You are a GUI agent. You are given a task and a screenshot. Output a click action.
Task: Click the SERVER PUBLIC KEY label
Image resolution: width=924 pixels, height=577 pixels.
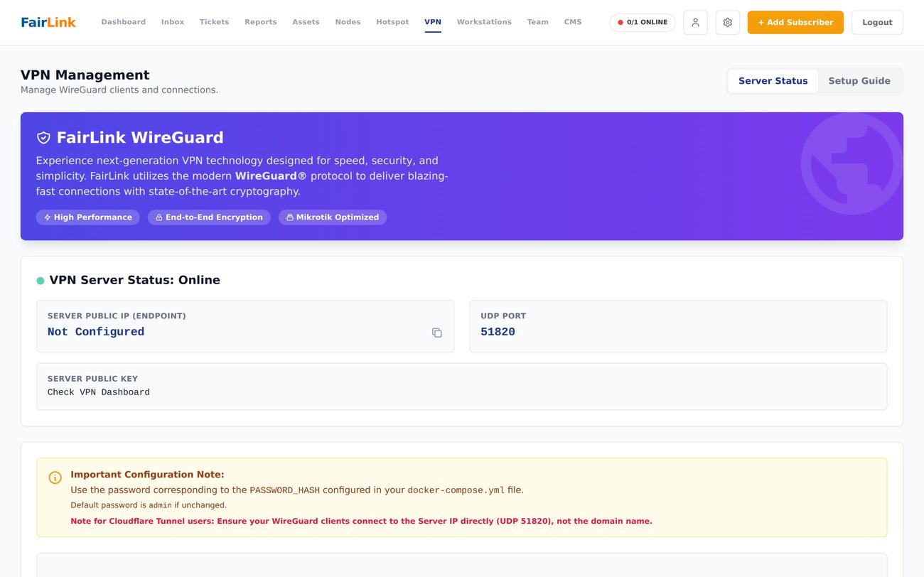click(92, 379)
